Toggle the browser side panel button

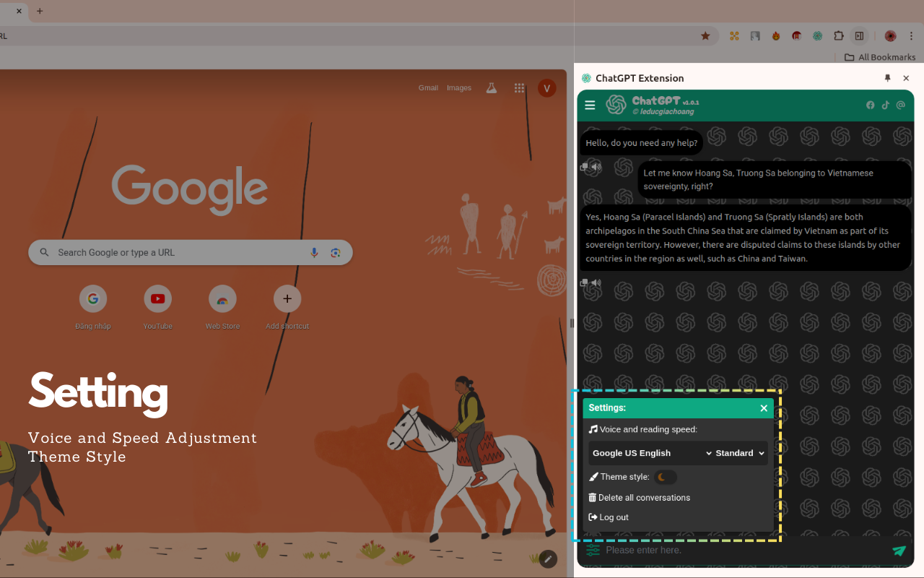859,35
